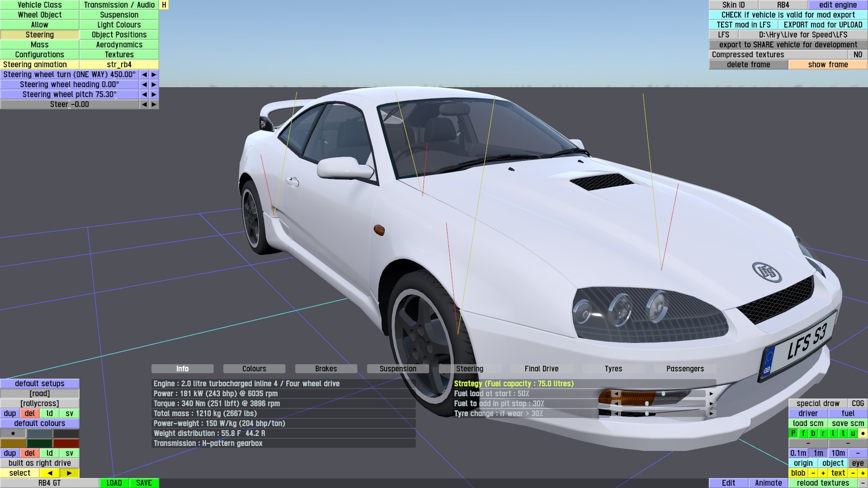Click the steering animation str_rb4 field
The height and width of the screenshot is (488, 868).
pos(119,65)
